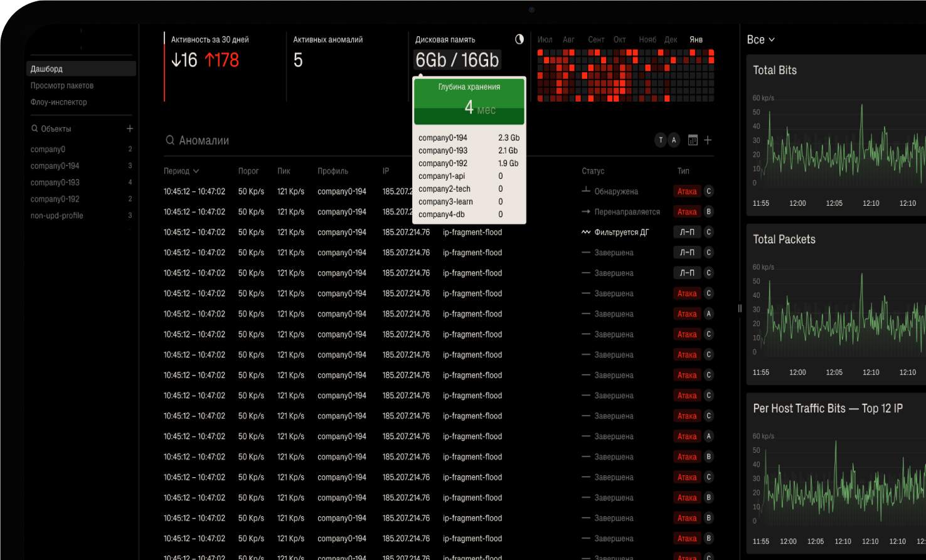
Task: Select the Дек month label
Action: [x=671, y=40]
